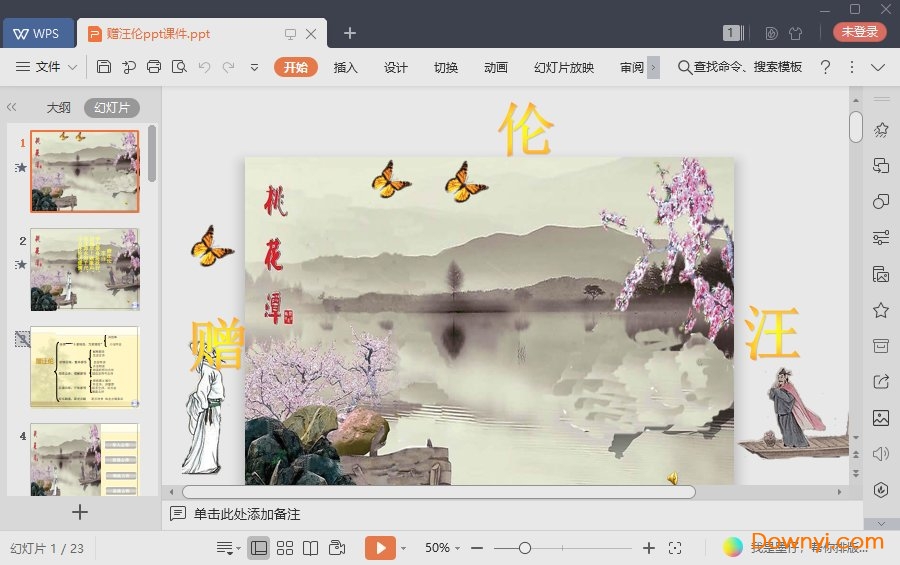Click the animation star marker under slide 2
This screenshot has height=565, width=900.
[21, 265]
